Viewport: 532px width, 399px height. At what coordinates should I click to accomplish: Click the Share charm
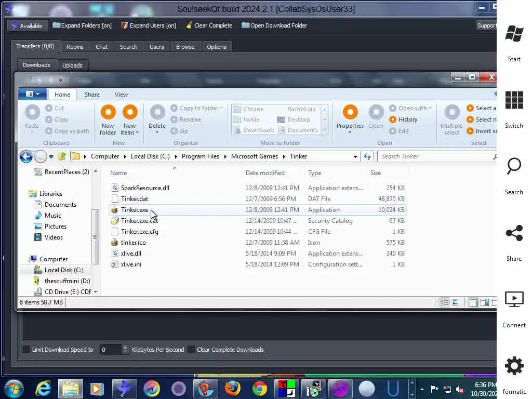tap(514, 243)
